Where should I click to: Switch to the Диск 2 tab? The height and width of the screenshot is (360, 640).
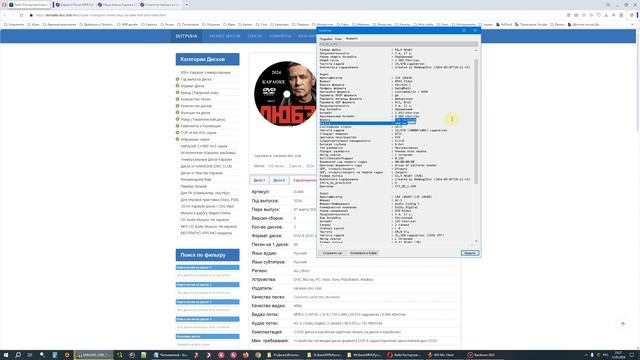(x=279, y=180)
